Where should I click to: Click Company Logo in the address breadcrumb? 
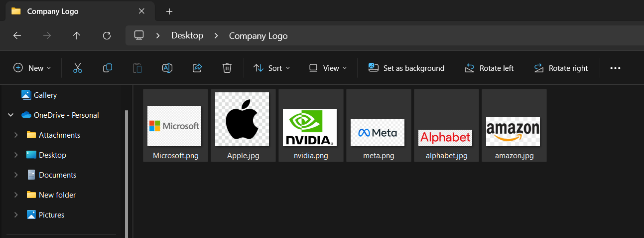coord(258,36)
